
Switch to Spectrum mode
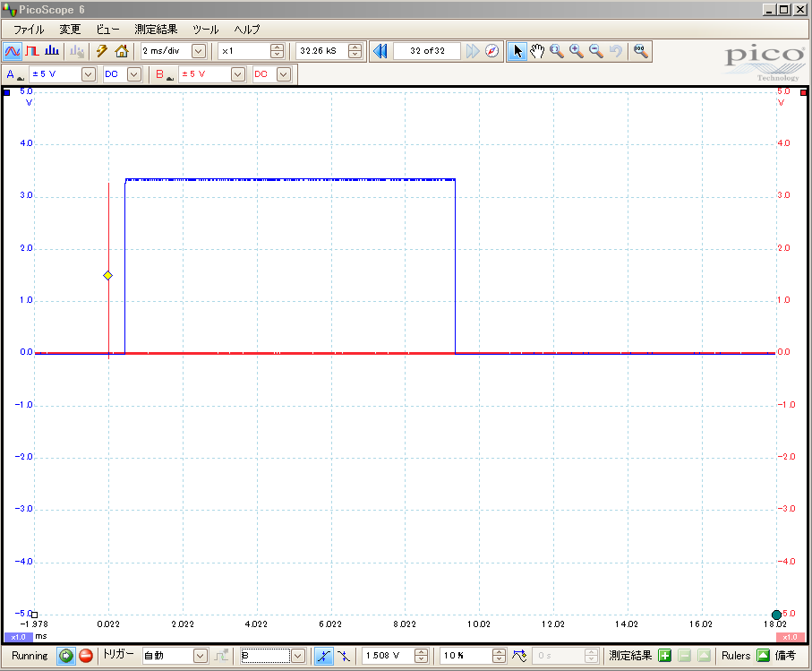click(52, 51)
